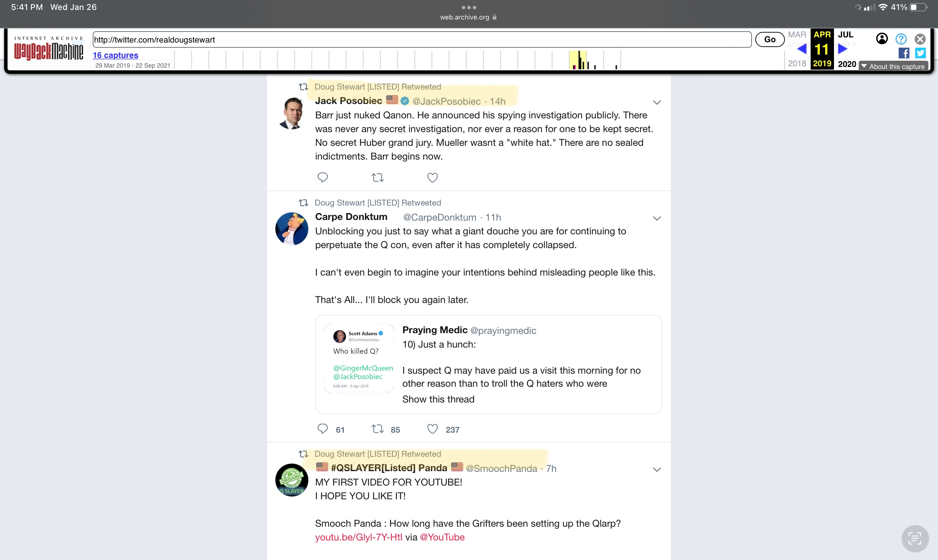Open the 16 captures link
This screenshot has height=560, width=938.
[x=115, y=55]
